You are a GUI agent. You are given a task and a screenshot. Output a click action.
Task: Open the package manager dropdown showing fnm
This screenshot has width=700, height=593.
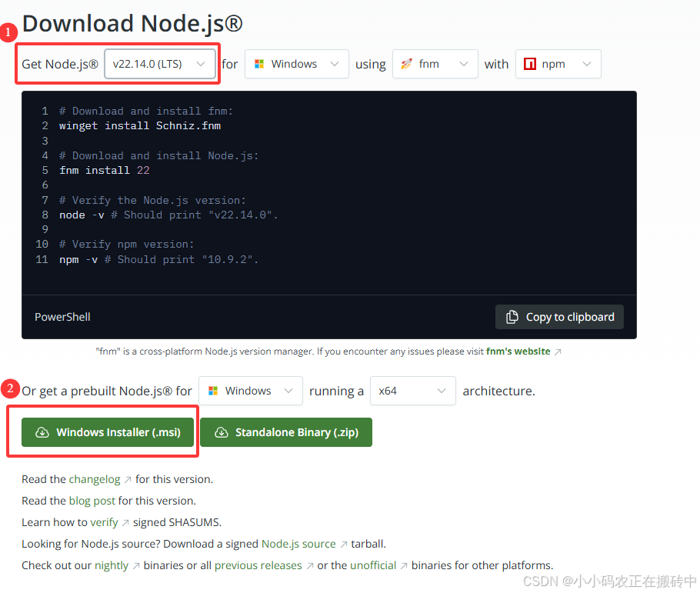coord(435,64)
